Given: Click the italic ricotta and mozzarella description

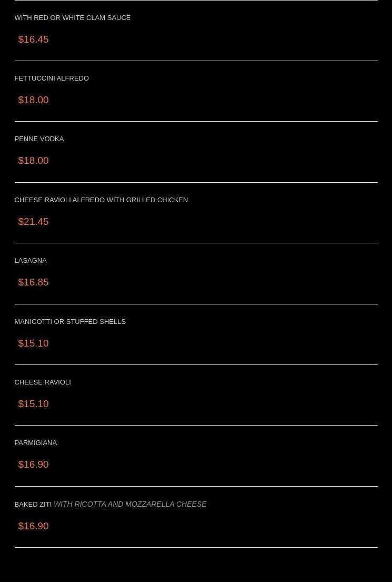Looking at the screenshot, I should point(130,505).
